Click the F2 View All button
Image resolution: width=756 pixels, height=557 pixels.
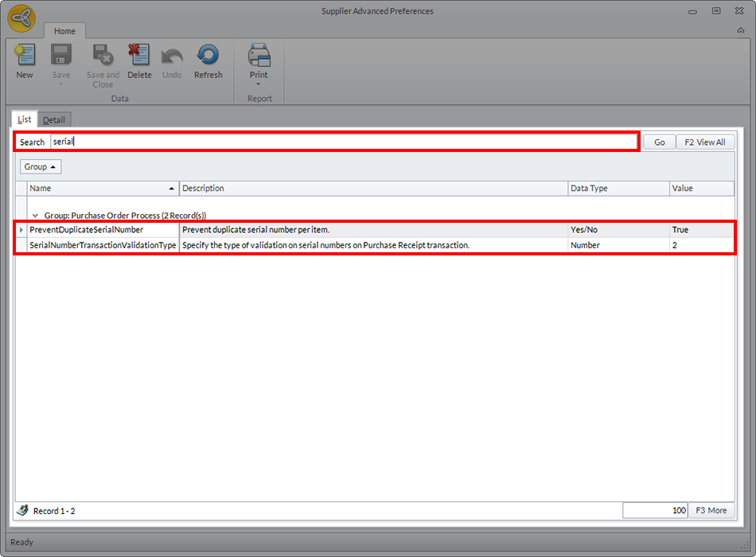pos(705,142)
